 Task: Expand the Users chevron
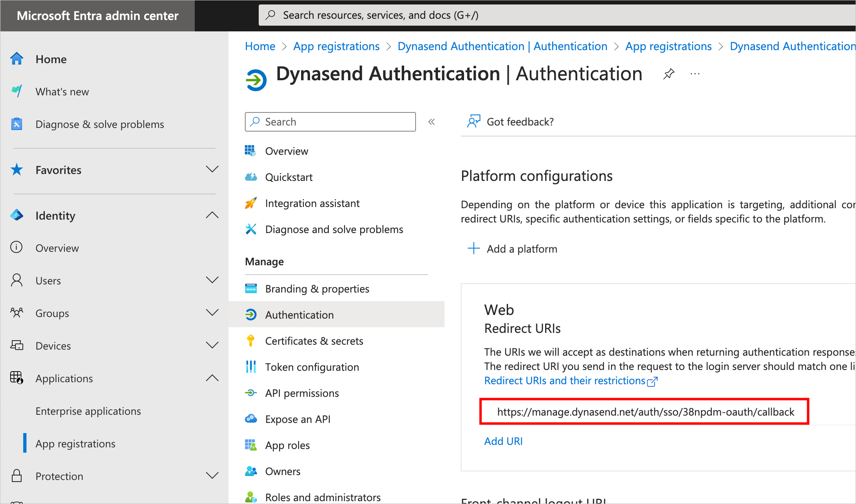(212, 280)
